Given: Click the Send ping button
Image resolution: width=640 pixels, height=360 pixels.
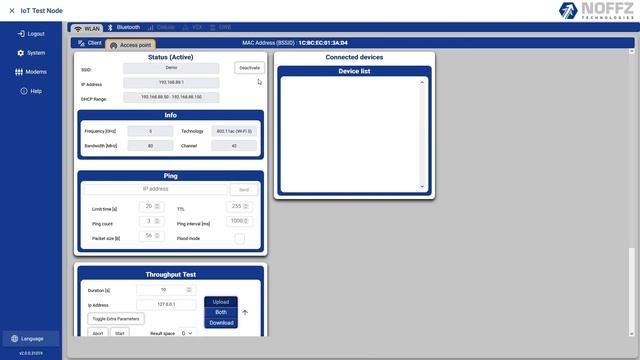Looking at the screenshot, I should 244,190.
